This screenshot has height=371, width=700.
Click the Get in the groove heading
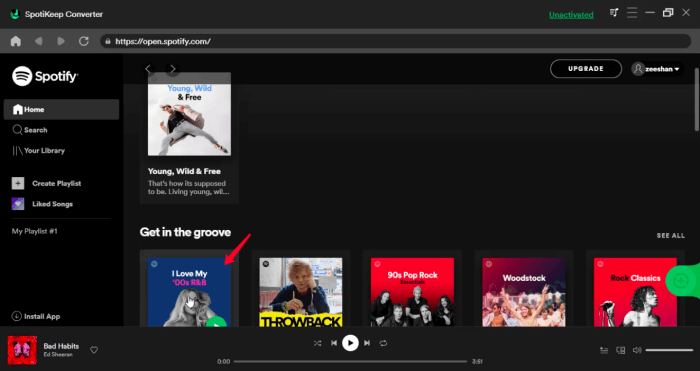pos(185,232)
